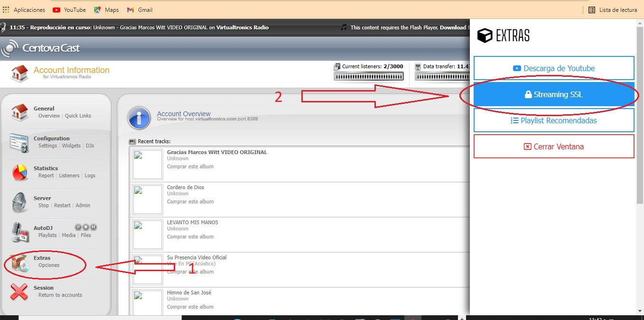644x320 pixels.
Task: Open the Extras box icon
Action: (x=19, y=263)
